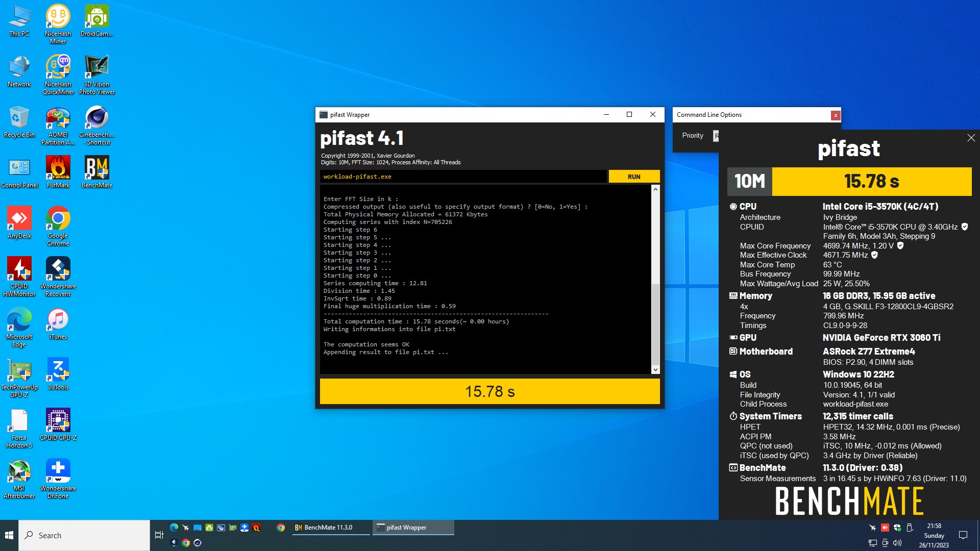Select the CPUID CPU-Z desktop icon
This screenshot has height=551, width=980.
point(58,425)
